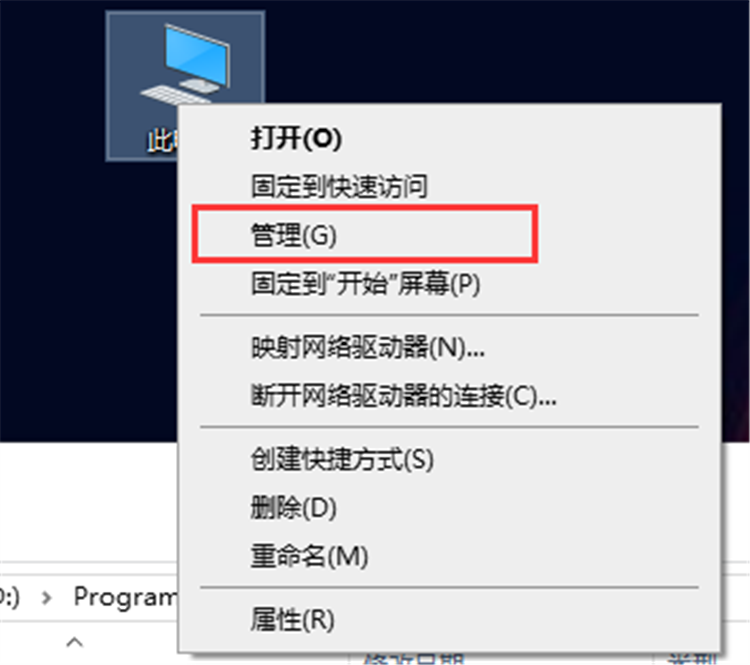
Task: Open 打开(O) from the context menu
Action: point(296,138)
